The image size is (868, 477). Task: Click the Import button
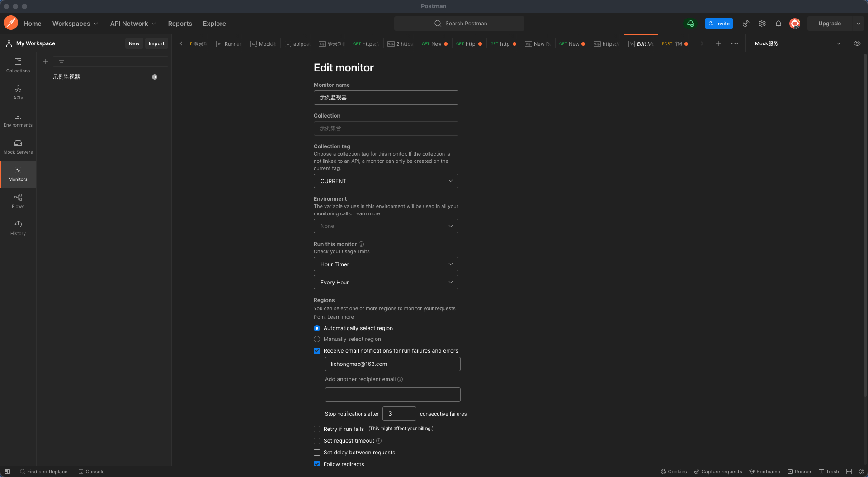point(156,43)
